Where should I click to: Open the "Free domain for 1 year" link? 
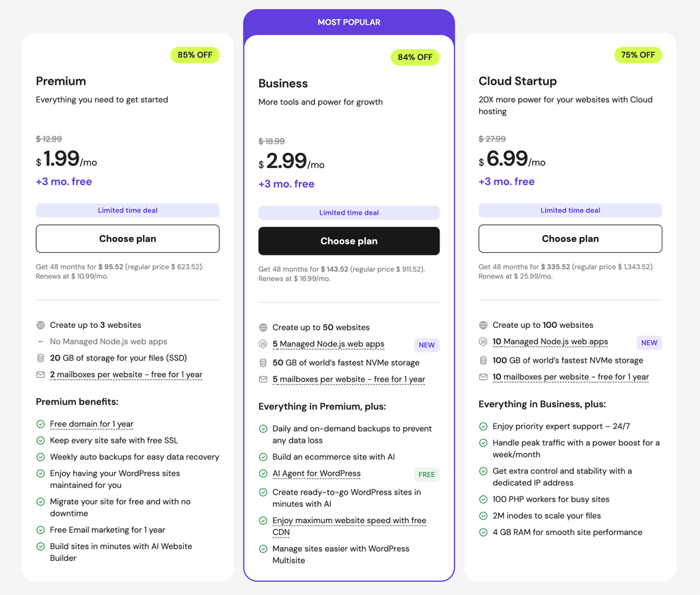point(92,424)
